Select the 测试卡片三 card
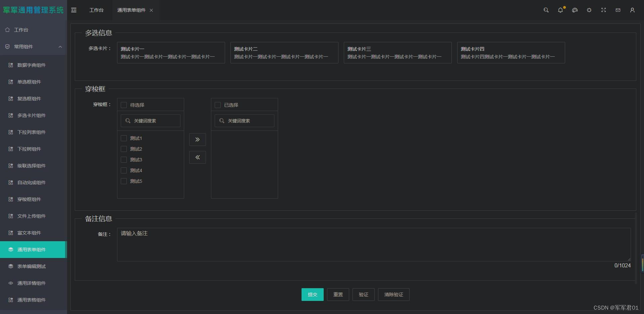 click(x=398, y=53)
